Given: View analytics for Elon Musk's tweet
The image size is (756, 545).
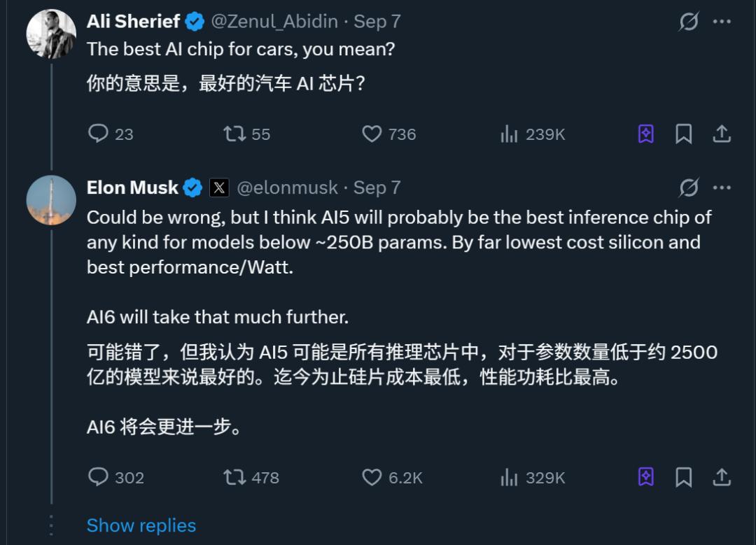Looking at the screenshot, I should pyautogui.click(x=509, y=477).
